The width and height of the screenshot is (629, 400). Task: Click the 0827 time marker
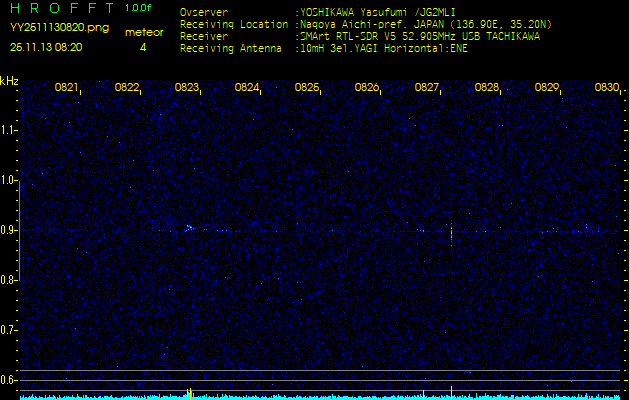tap(426, 87)
